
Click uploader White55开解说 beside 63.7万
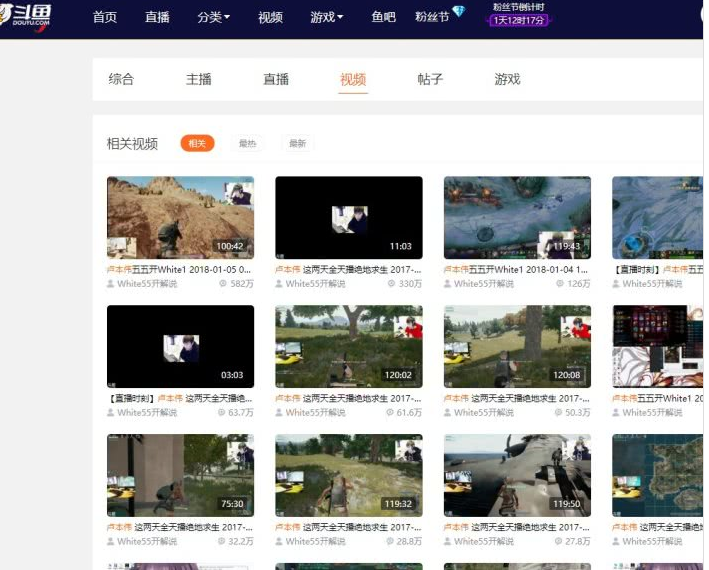pos(147,413)
